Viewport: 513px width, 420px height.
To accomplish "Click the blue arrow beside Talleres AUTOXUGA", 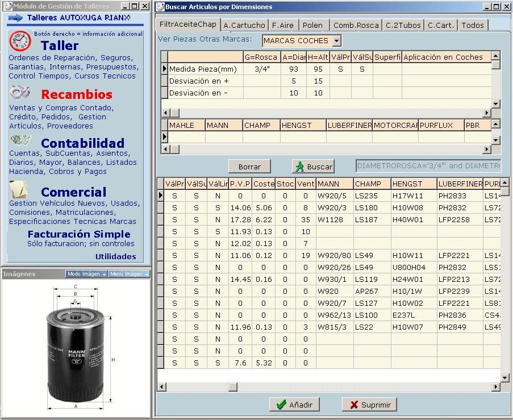I will pyautogui.click(x=15, y=18).
